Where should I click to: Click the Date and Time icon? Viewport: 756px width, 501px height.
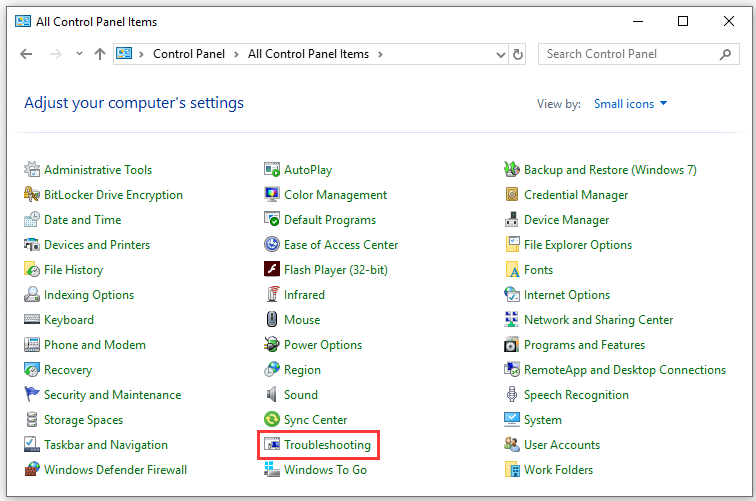[x=32, y=219]
